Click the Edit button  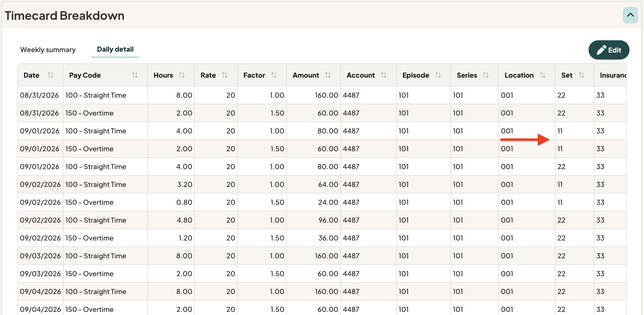609,50
